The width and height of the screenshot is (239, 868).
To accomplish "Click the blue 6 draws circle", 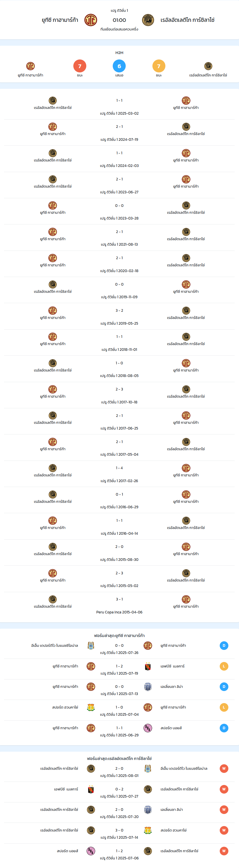I will [x=119, y=66].
